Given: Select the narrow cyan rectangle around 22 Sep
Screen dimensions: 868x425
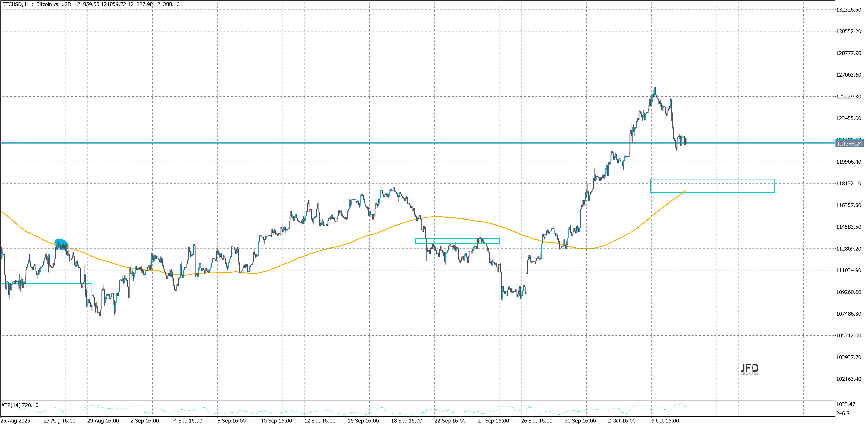Looking at the screenshot, I should point(457,241).
